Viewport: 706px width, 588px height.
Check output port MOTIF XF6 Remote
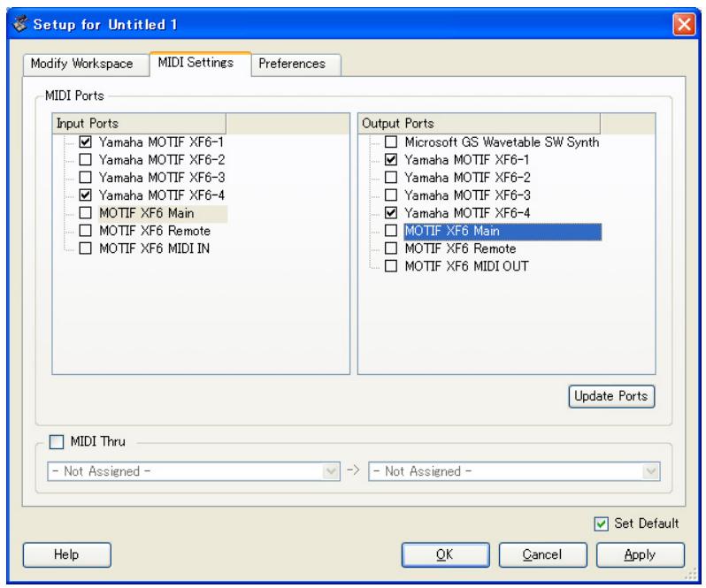(391, 248)
